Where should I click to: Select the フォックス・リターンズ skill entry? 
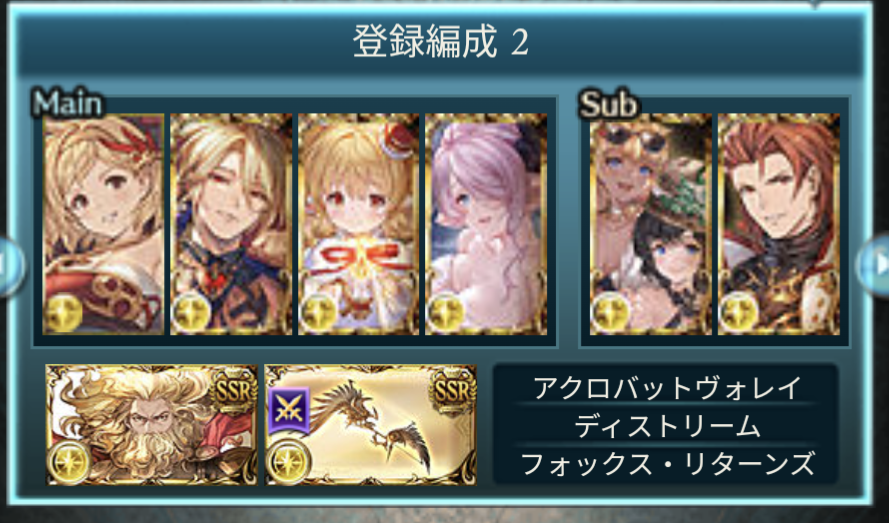[667, 464]
